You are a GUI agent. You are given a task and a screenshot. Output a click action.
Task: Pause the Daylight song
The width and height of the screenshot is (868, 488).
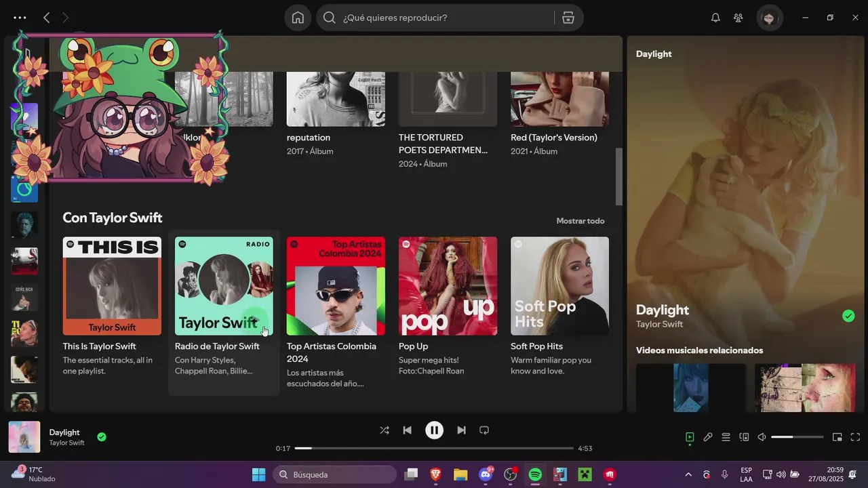coord(434,430)
